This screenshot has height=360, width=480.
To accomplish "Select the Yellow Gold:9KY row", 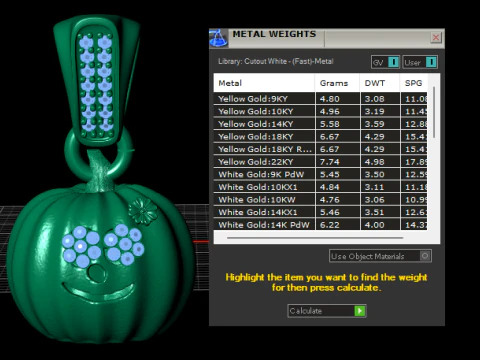I will (320, 99).
